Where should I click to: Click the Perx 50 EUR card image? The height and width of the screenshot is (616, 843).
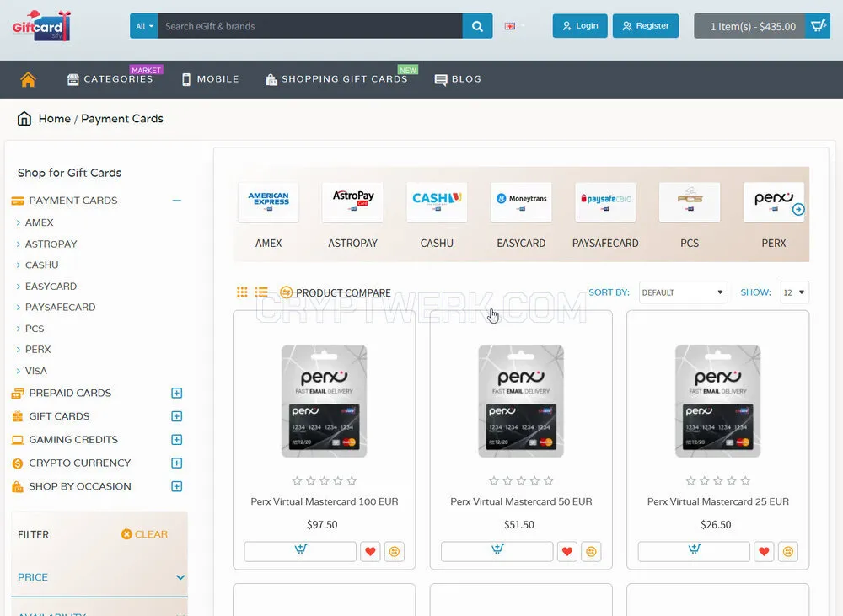pos(521,401)
